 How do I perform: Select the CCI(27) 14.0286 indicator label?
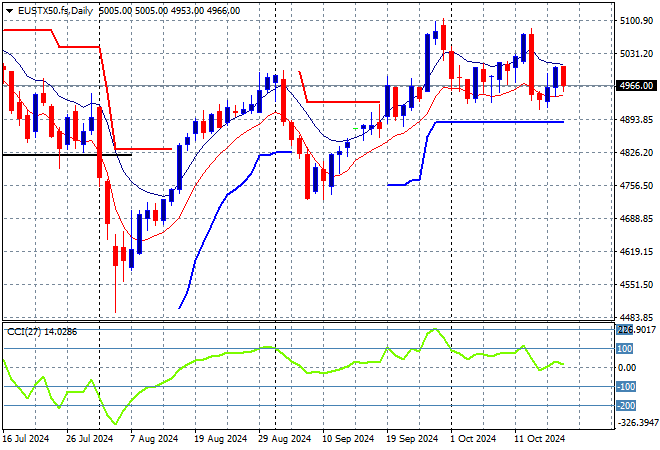click(42, 332)
